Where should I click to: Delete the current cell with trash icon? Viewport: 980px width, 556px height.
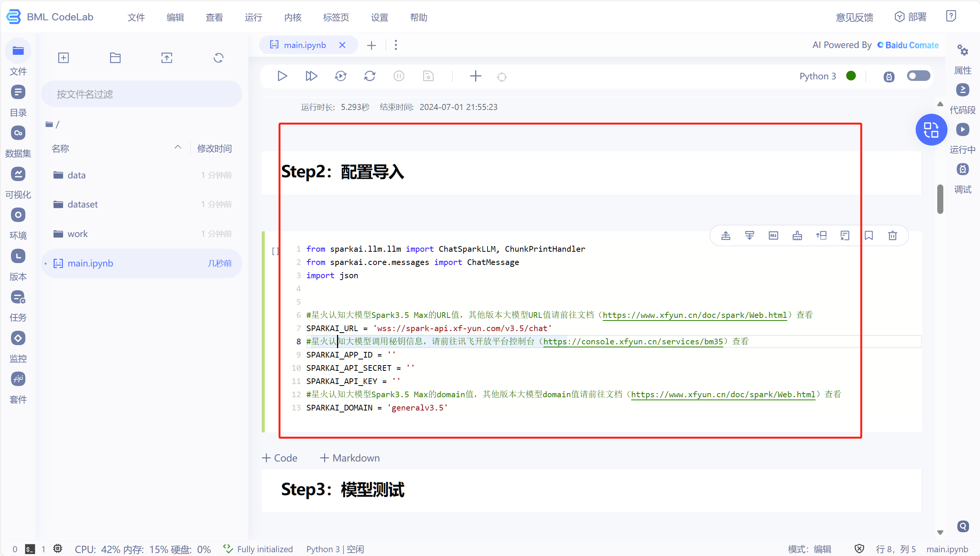pyautogui.click(x=893, y=235)
